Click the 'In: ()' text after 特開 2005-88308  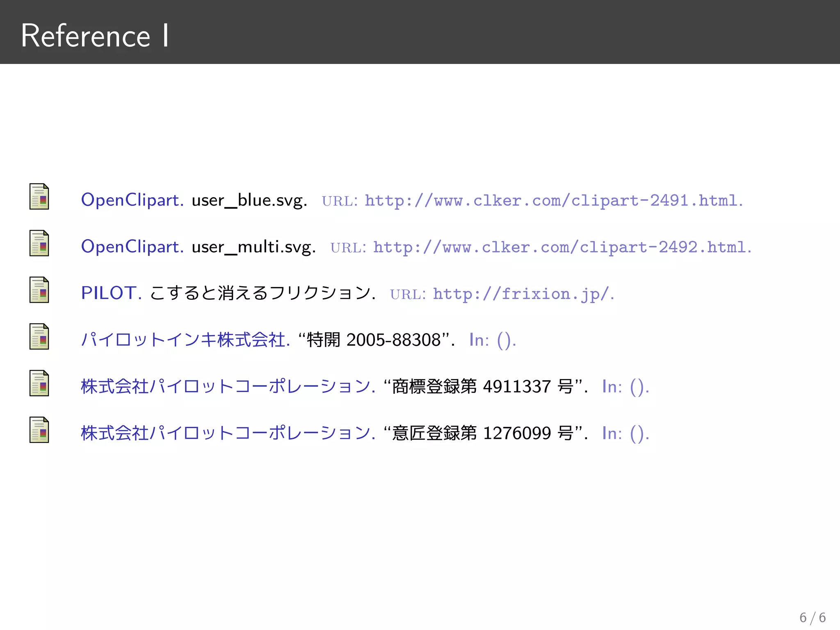point(493,340)
